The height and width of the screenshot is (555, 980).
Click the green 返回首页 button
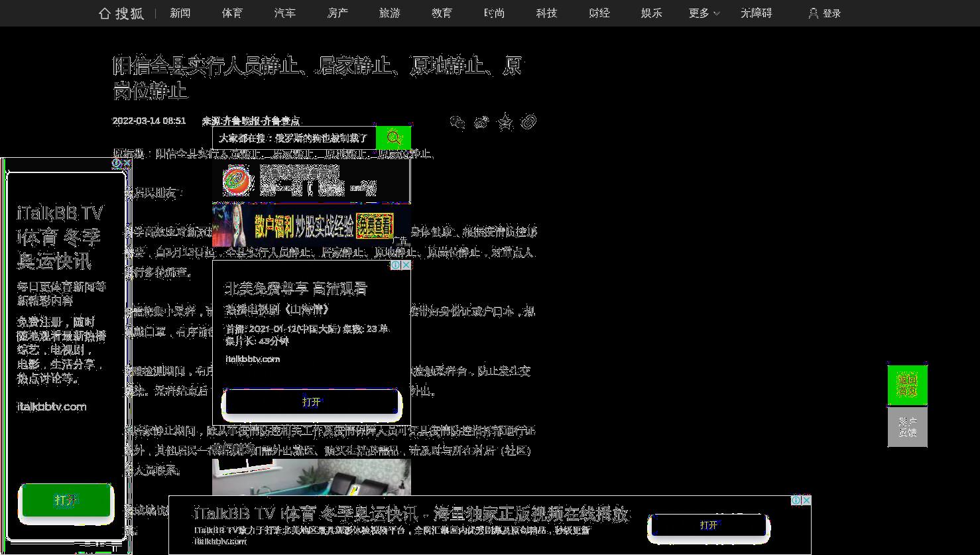[x=907, y=385]
